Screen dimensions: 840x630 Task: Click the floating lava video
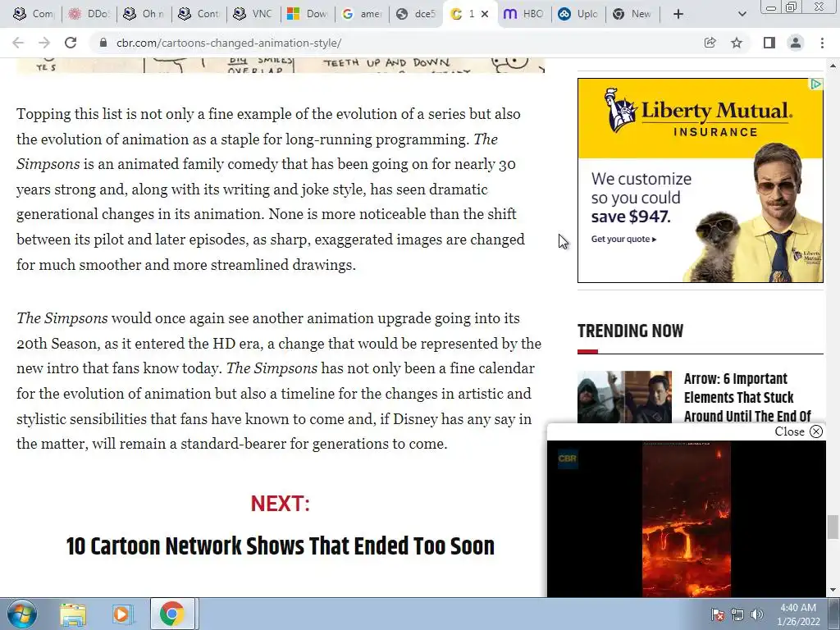click(x=687, y=518)
